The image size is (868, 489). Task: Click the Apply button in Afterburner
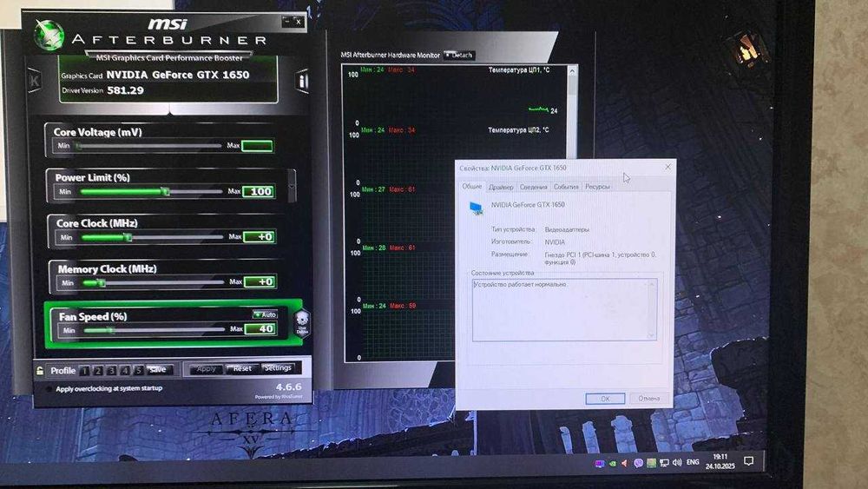coord(206,369)
